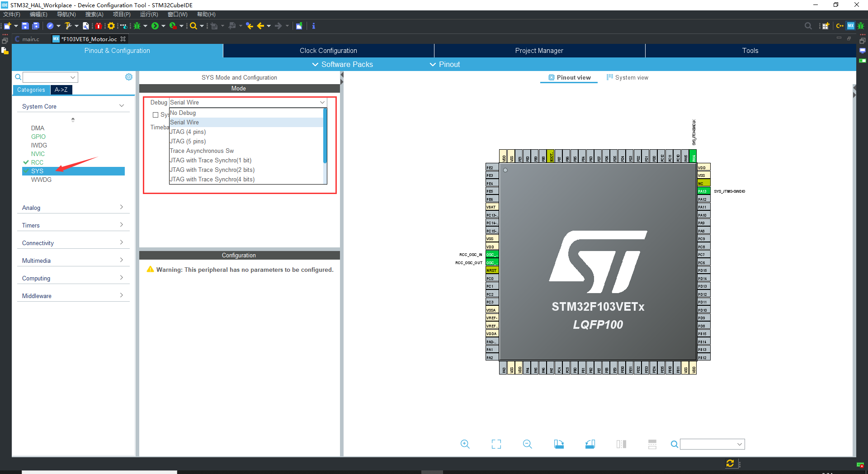Viewport: 868px width, 474px height.
Task: Switch to System view
Action: click(627, 77)
